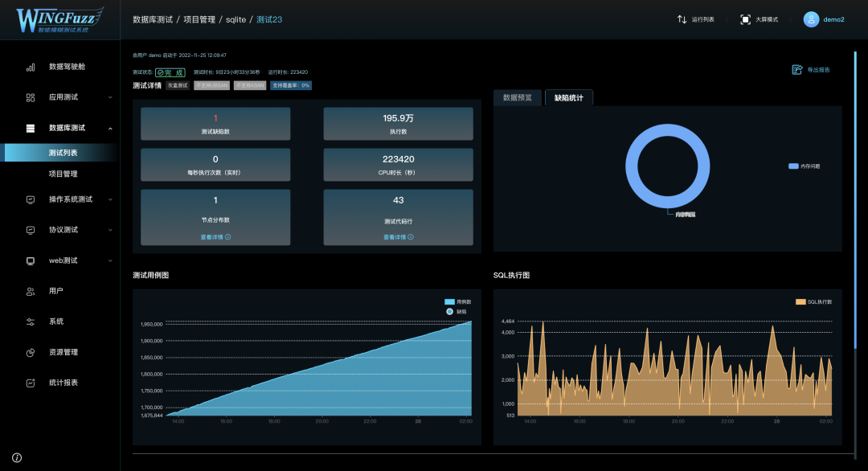Click the 大屏模式 text label
Screen dimensions: 868x471
tap(767, 19)
